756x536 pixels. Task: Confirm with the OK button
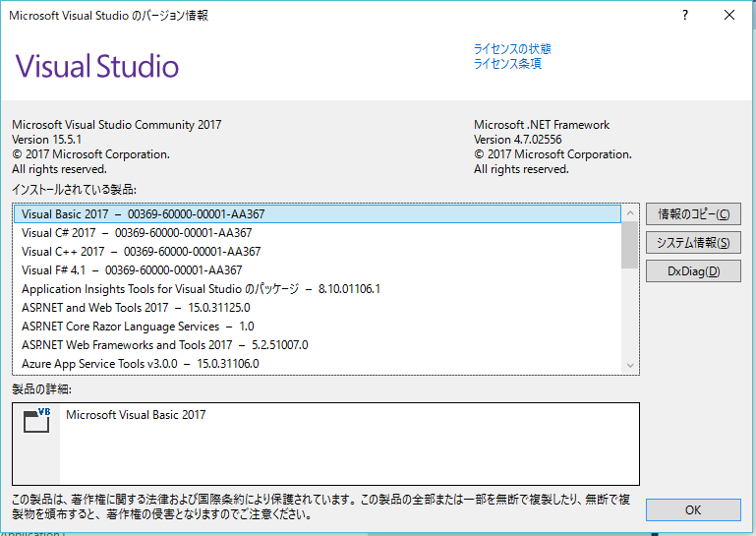pos(693,510)
